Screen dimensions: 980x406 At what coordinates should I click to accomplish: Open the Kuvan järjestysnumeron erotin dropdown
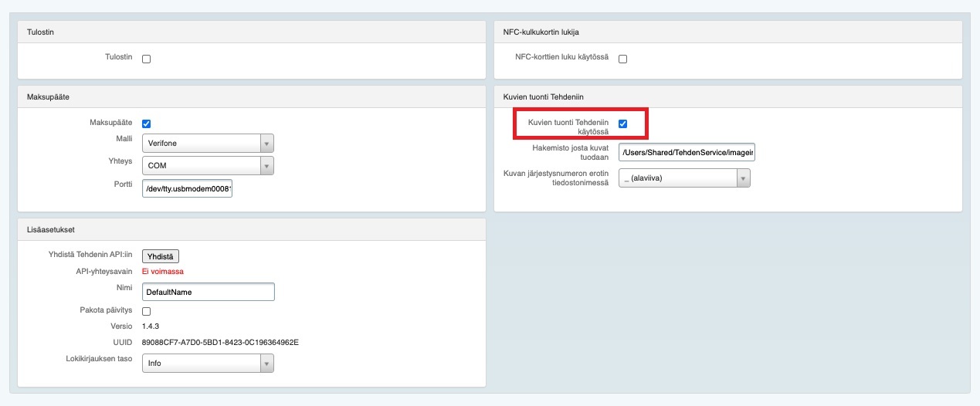click(x=684, y=178)
